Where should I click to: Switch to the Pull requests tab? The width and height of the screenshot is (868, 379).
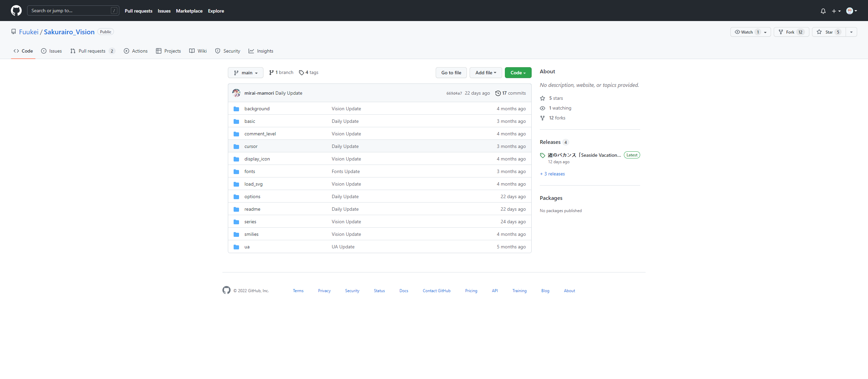click(92, 51)
